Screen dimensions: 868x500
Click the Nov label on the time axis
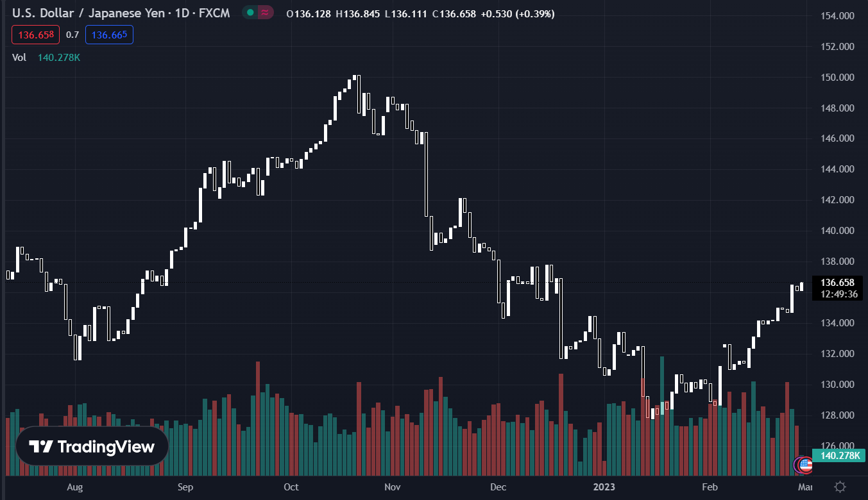[x=392, y=487]
